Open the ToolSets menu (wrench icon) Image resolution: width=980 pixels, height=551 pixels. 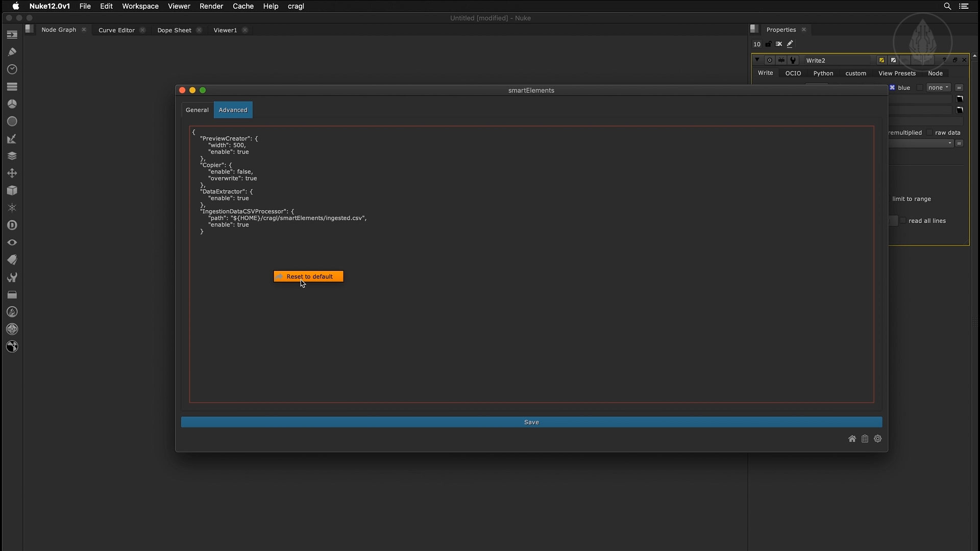click(12, 277)
